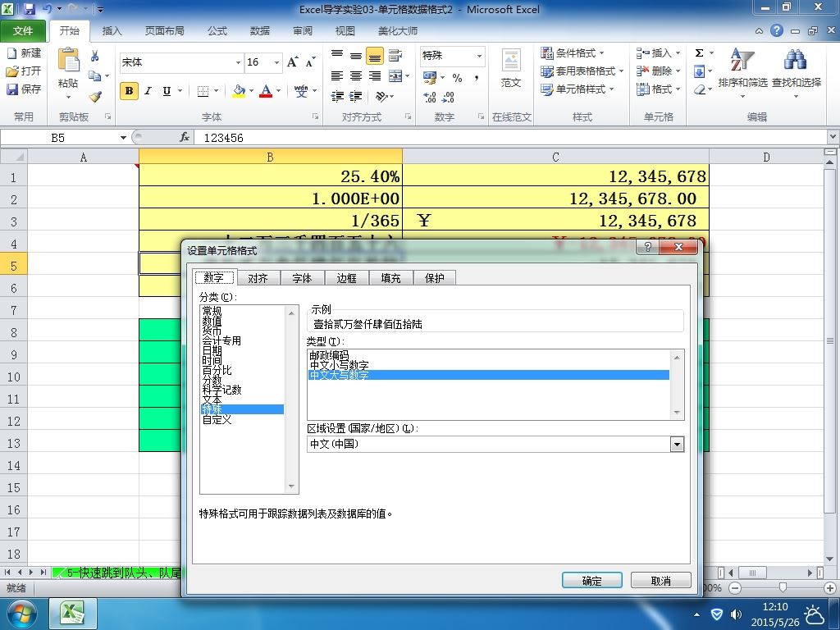Image resolution: width=840 pixels, height=630 pixels.
Task: Apply the fill color bucket
Action: tap(239, 91)
